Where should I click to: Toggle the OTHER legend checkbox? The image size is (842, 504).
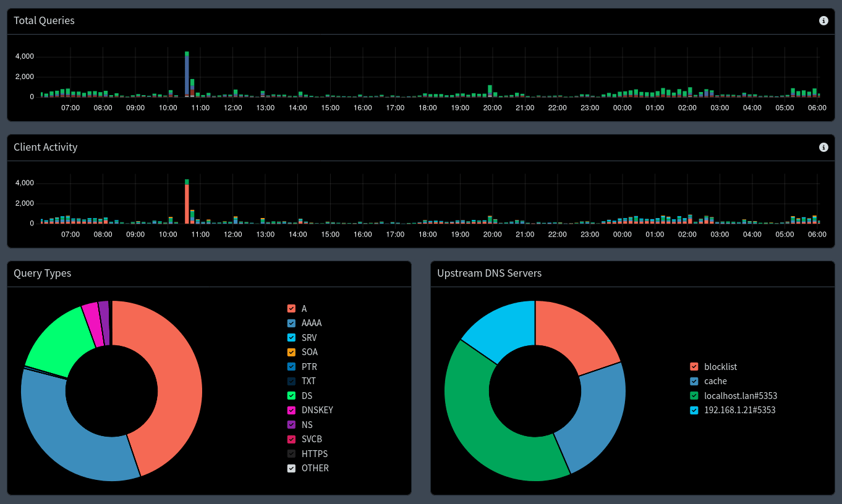pyautogui.click(x=292, y=468)
